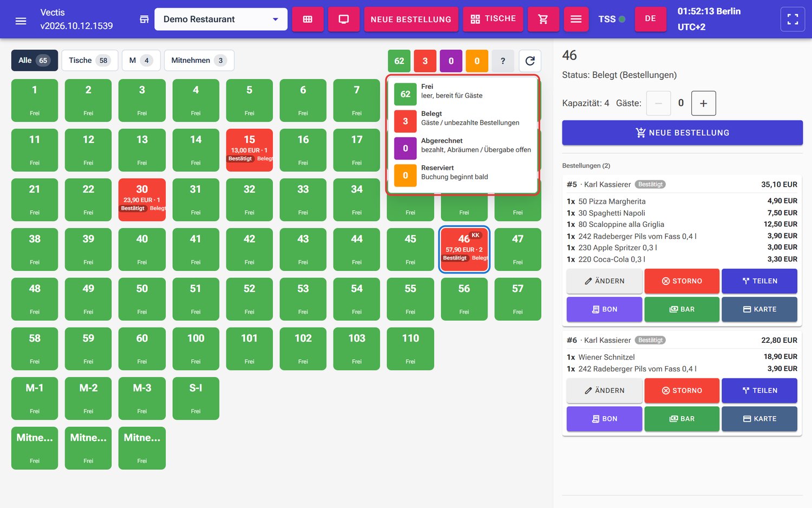Select the Mitnehmen 3 filter tab
This screenshot has height=508, width=812.
pyautogui.click(x=199, y=60)
